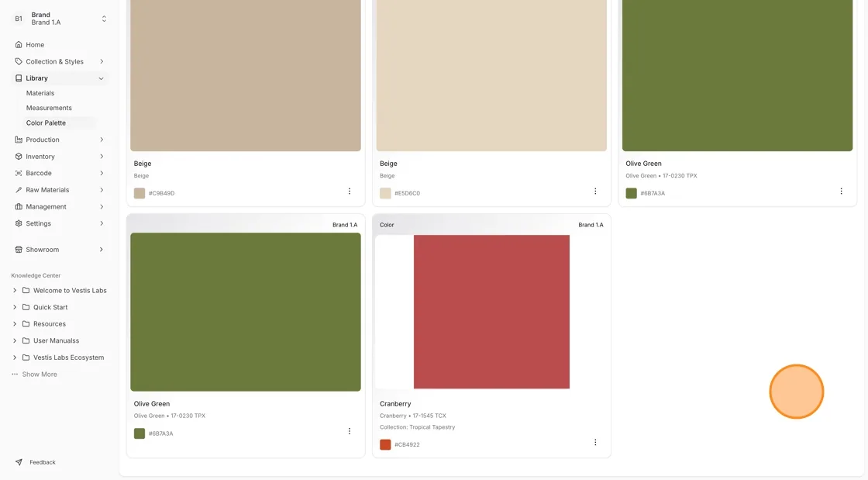This screenshot has height=480, width=868.
Task: Open the Beige #C9B49D color preview
Action: [x=246, y=74]
